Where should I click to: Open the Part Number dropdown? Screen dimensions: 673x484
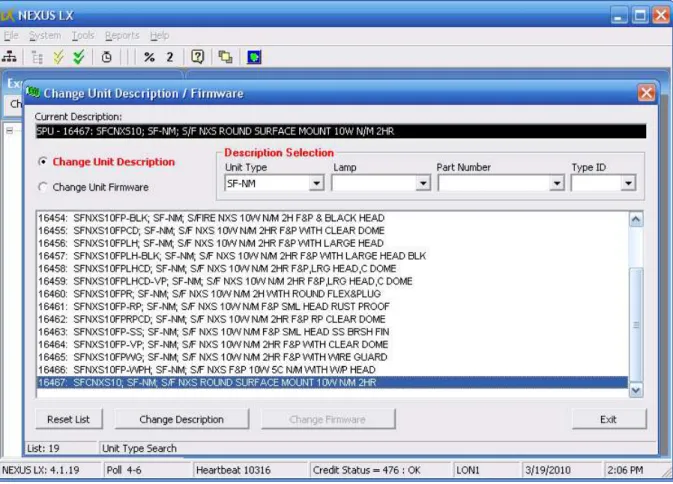click(x=557, y=183)
